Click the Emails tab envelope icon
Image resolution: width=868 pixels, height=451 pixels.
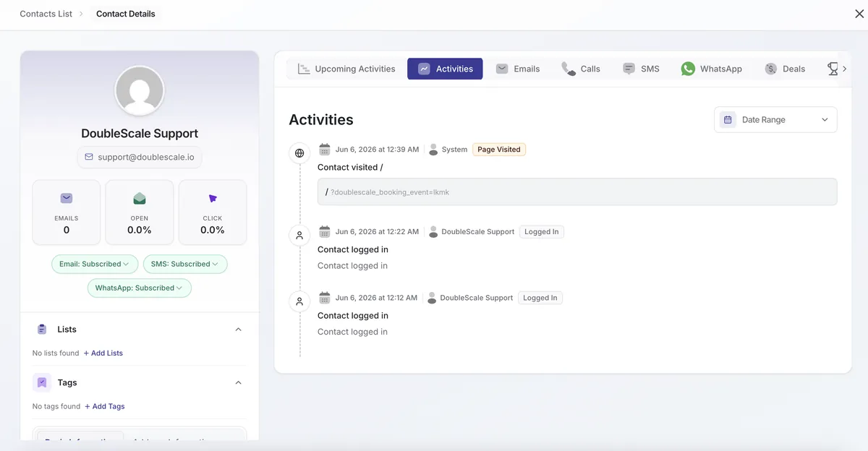502,69
